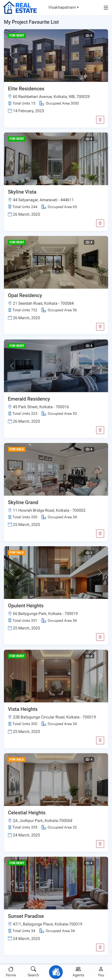
Task: Remove Skyline Grand from favourite list
Action: pyautogui.click(x=100, y=533)
